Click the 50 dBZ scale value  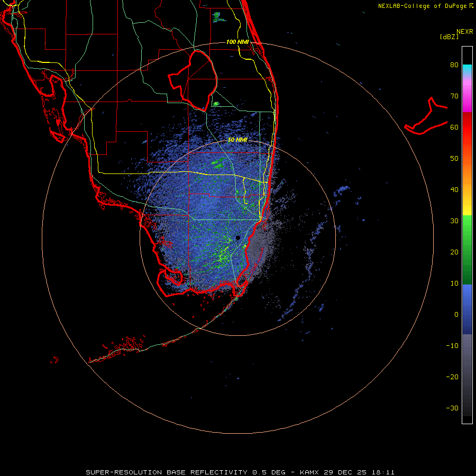(x=454, y=159)
